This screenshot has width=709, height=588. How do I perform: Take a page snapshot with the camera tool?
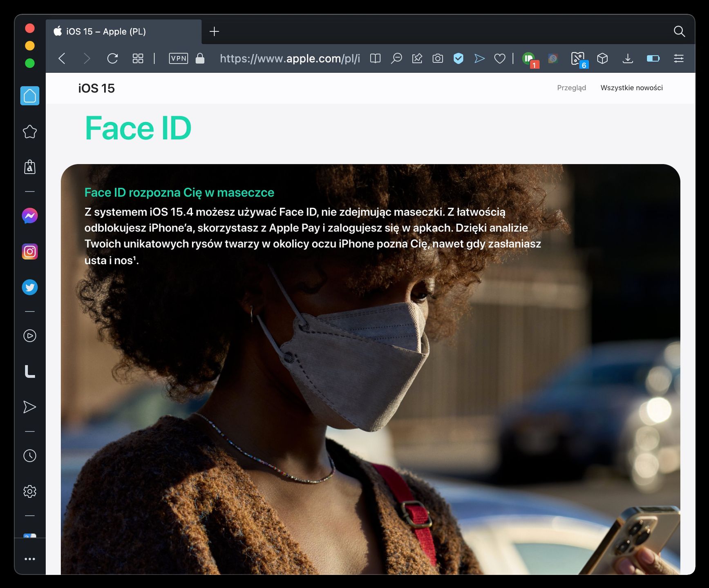(x=438, y=58)
